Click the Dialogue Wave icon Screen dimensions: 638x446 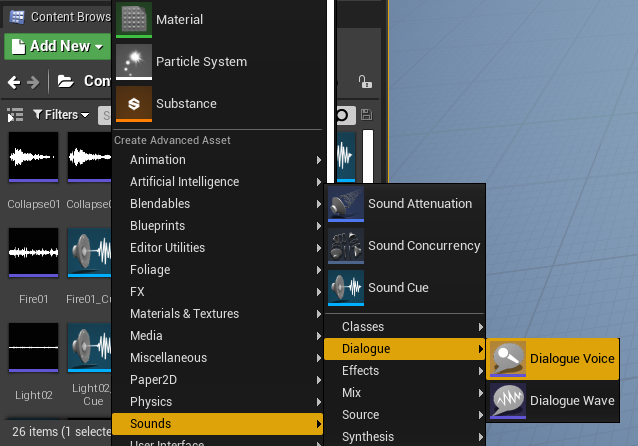(x=508, y=400)
